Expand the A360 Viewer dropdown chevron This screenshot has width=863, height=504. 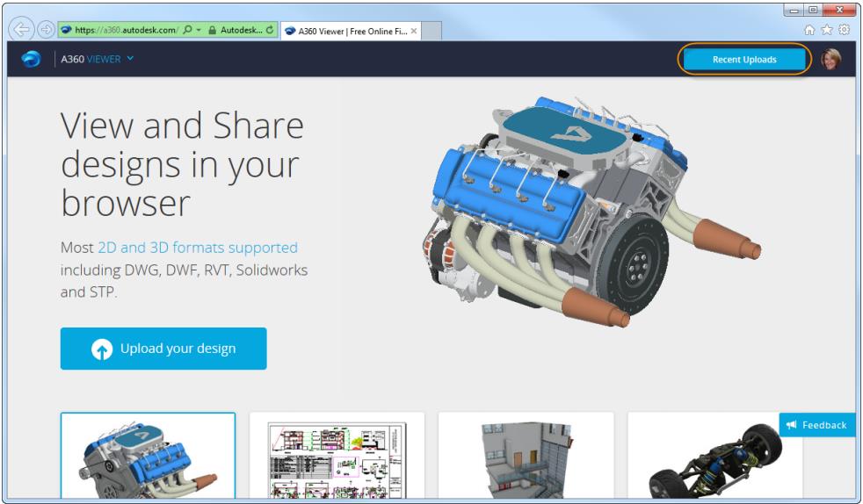pos(130,60)
